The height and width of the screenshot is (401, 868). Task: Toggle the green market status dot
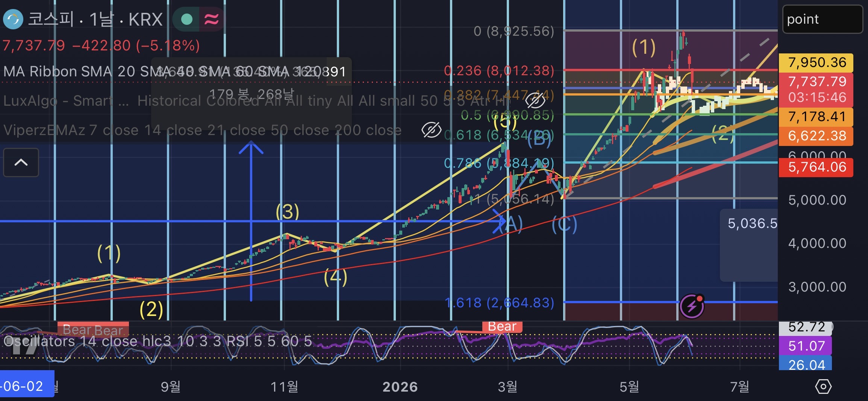(186, 19)
